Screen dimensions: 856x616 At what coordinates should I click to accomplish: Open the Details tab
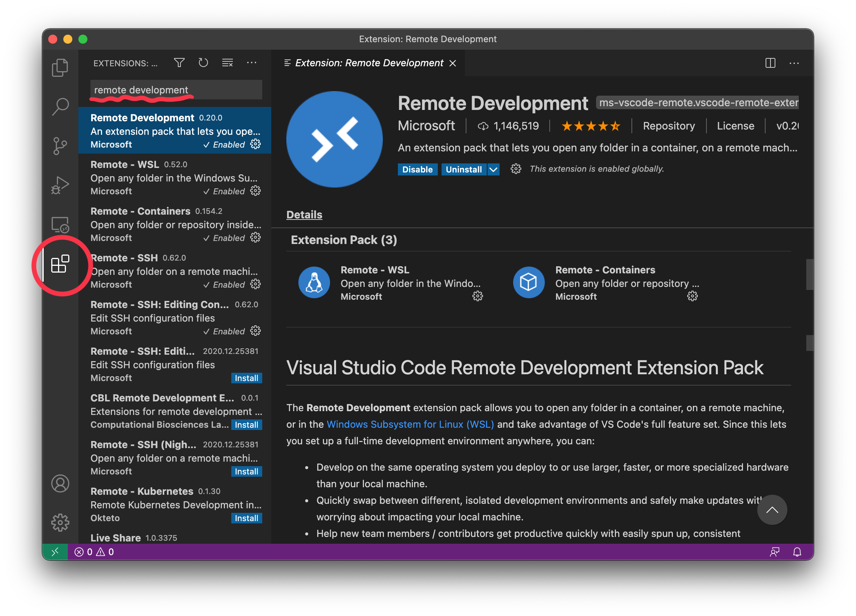pos(304,215)
